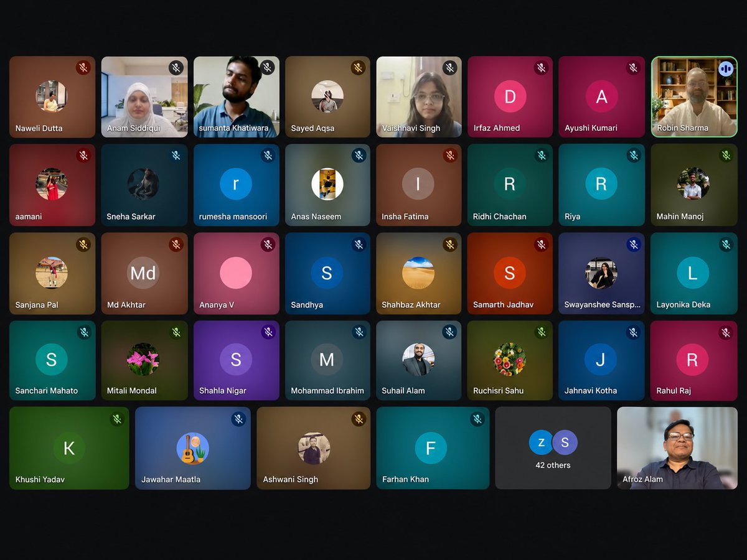This screenshot has height=560, width=747.
Task: Click Mitali Mondal's flower avatar
Action: click(x=143, y=360)
